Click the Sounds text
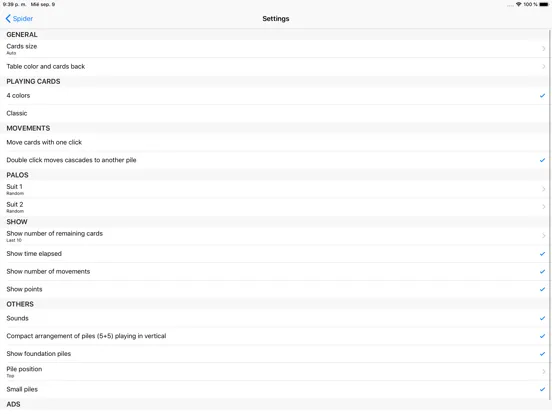552x414 pixels. click(x=17, y=318)
